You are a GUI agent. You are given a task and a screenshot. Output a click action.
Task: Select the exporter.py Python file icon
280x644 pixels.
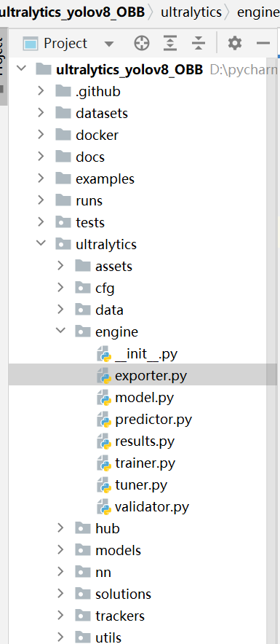[x=104, y=376]
